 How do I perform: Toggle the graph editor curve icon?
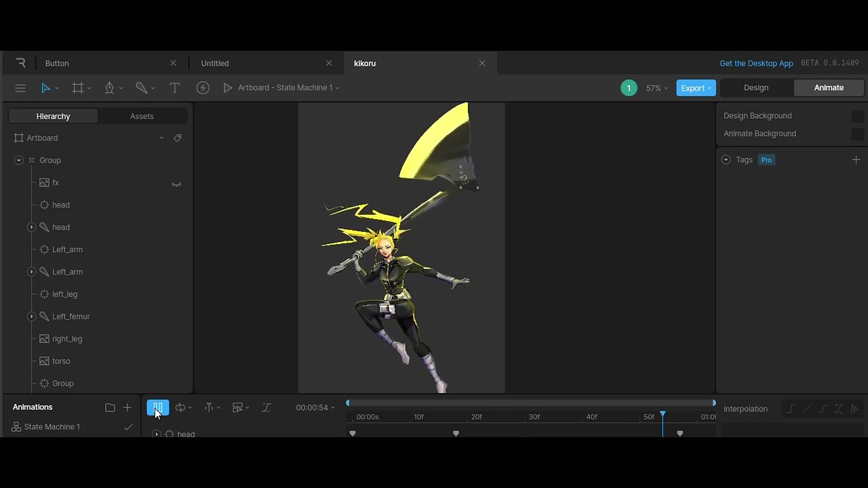[x=267, y=407]
